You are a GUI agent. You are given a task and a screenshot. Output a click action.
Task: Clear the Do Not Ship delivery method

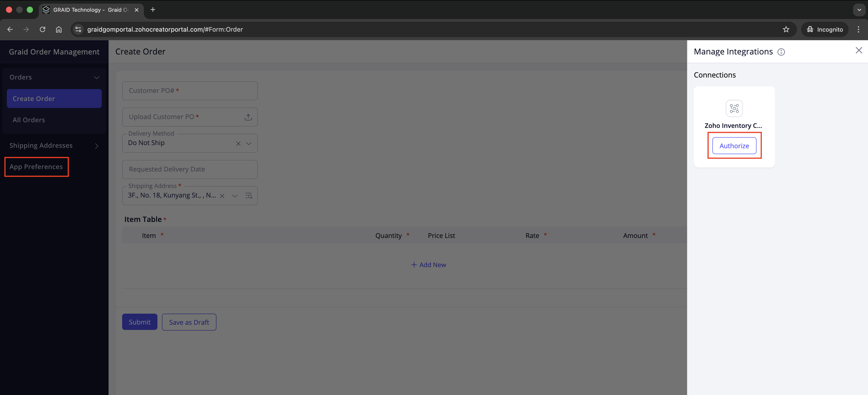pyautogui.click(x=238, y=143)
